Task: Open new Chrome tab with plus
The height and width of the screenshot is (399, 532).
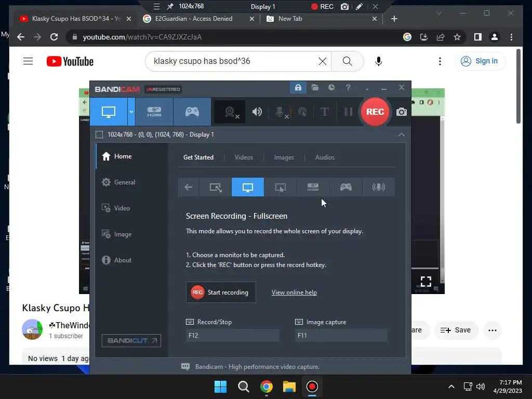Action: pos(394,19)
